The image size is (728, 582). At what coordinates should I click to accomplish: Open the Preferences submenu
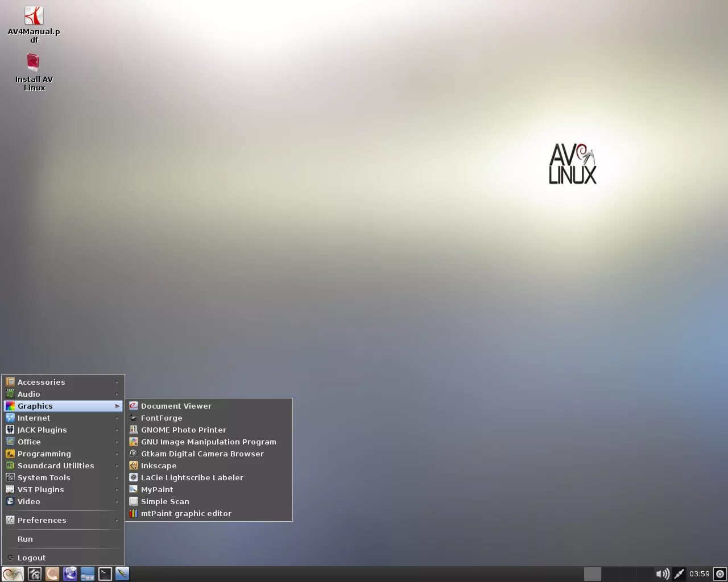tap(63, 520)
